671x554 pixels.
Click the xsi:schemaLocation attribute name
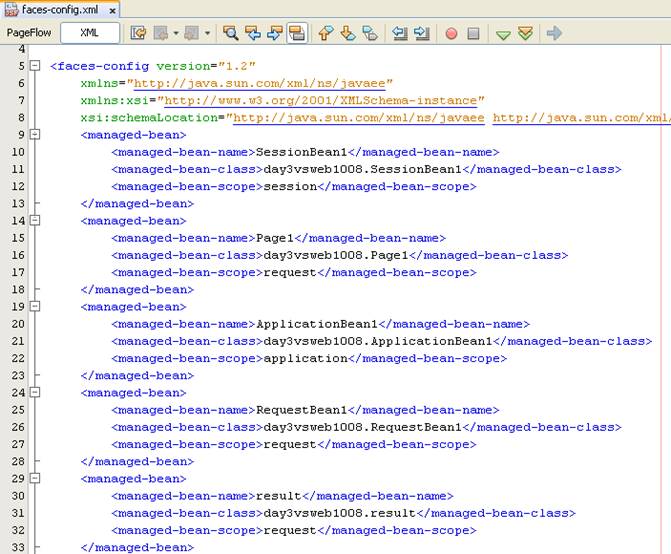click(x=149, y=118)
